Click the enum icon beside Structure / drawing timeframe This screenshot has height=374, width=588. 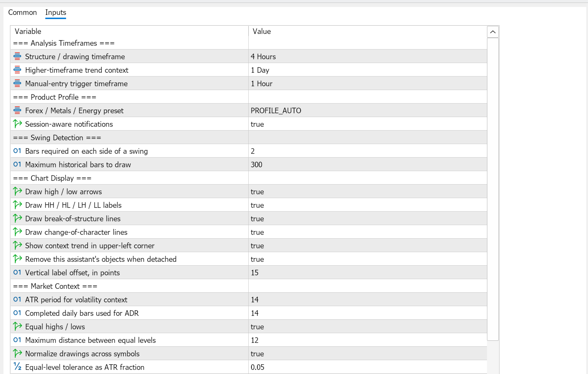17,56
